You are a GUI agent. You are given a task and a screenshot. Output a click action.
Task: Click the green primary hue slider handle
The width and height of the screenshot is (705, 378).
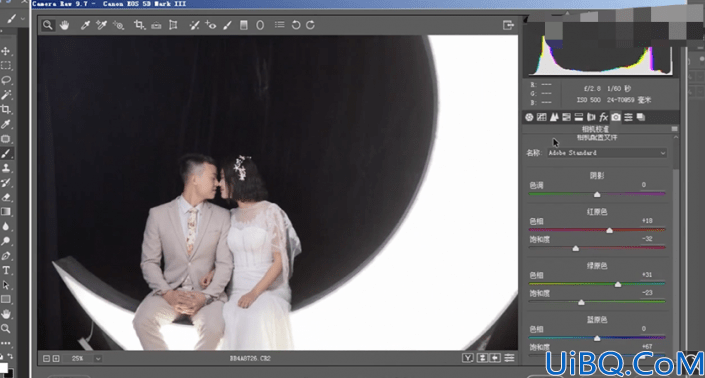click(618, 284)
